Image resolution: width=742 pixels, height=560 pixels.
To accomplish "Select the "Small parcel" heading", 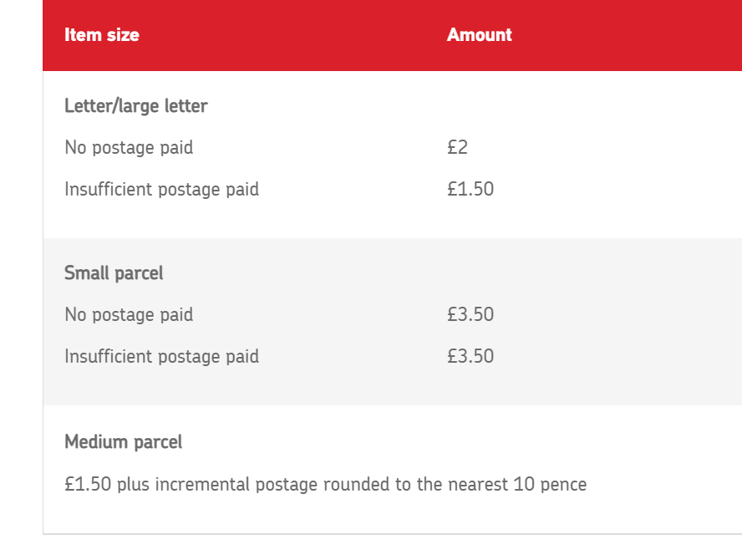I will coord(114,273).
